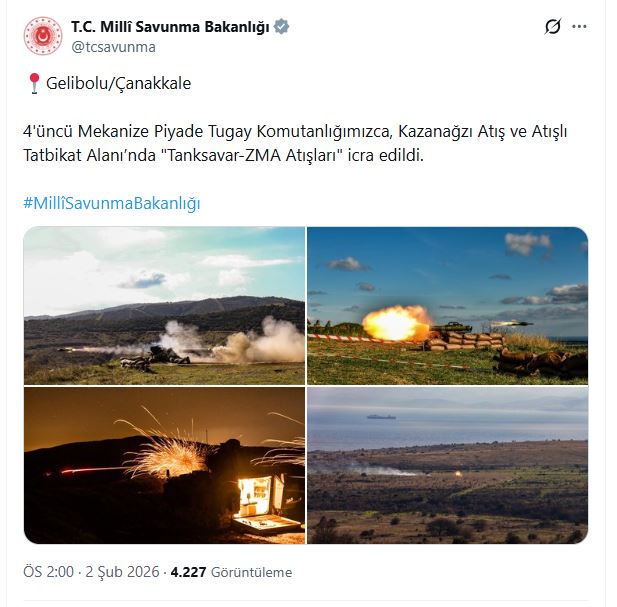Click the Gelibolu/Çanakkale location text
The width and height of the screenshot is (617, 607).
pos(118,83)
